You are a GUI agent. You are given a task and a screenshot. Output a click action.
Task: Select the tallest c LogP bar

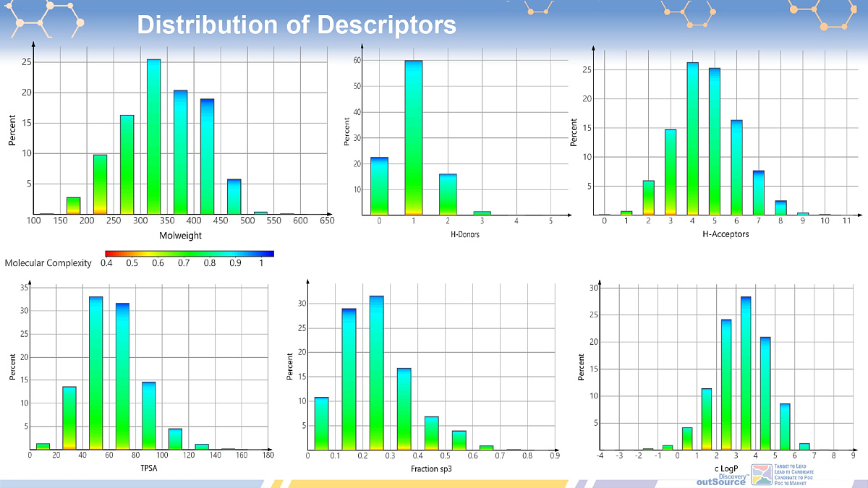(x=745, y=374)
